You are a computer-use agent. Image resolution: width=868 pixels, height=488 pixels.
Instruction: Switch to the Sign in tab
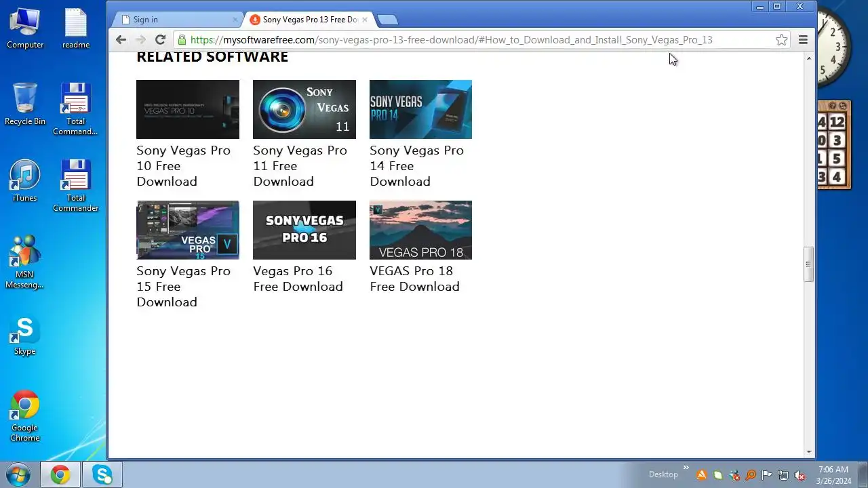pyautogui.click(x=176, y=20)
